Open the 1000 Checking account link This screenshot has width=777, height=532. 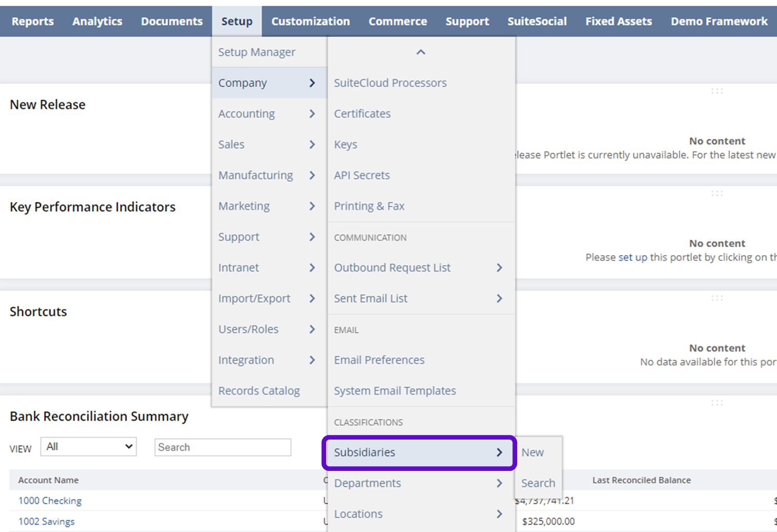pos(50,501)
